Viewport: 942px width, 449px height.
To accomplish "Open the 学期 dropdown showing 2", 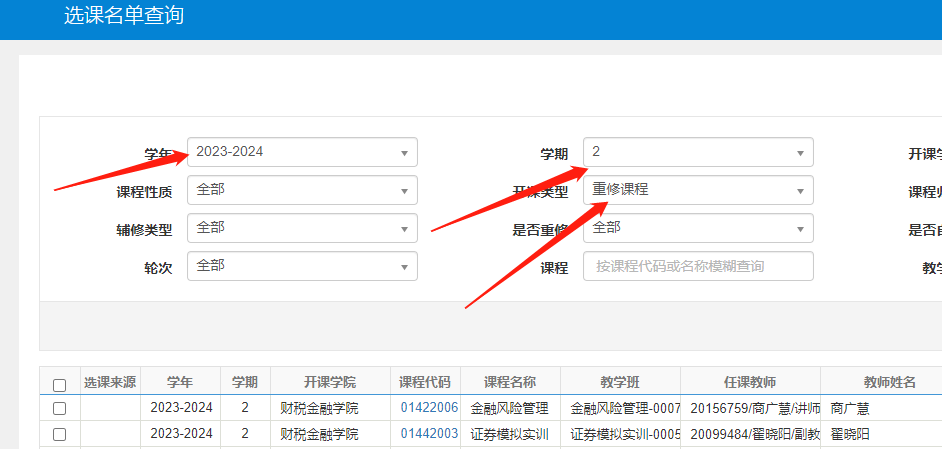I will (698, 152).
